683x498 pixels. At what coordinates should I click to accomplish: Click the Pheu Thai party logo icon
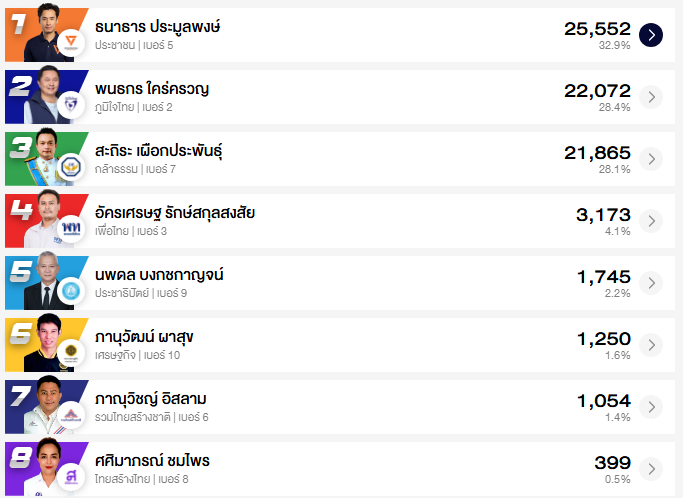71,228
